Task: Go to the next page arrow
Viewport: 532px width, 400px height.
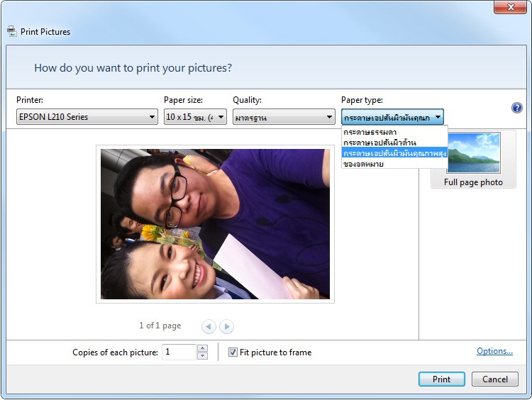Action: [227, 326]
